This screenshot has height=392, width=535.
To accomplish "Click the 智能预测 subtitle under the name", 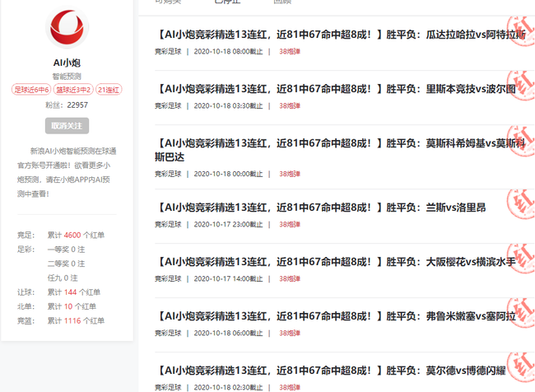I will (67, 76).
